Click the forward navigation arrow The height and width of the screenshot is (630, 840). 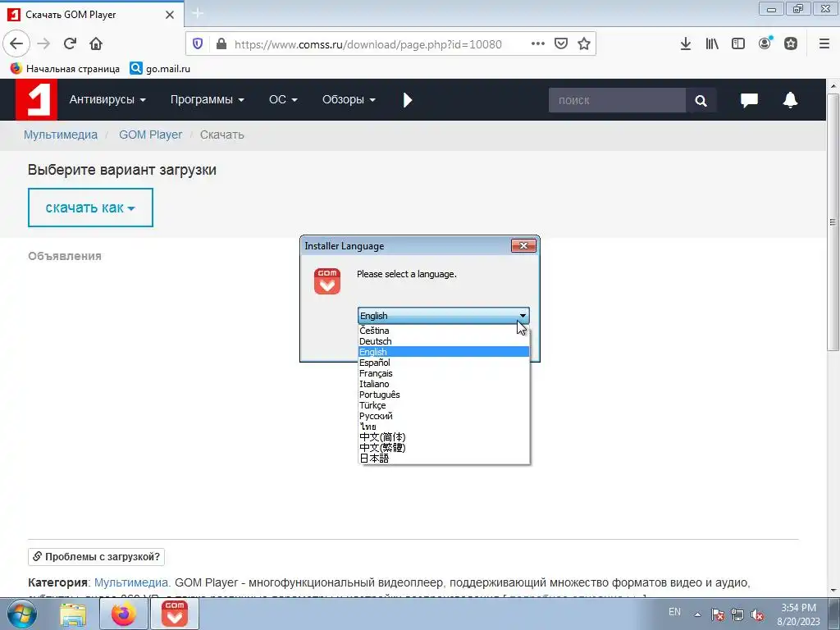coord(43,44)
